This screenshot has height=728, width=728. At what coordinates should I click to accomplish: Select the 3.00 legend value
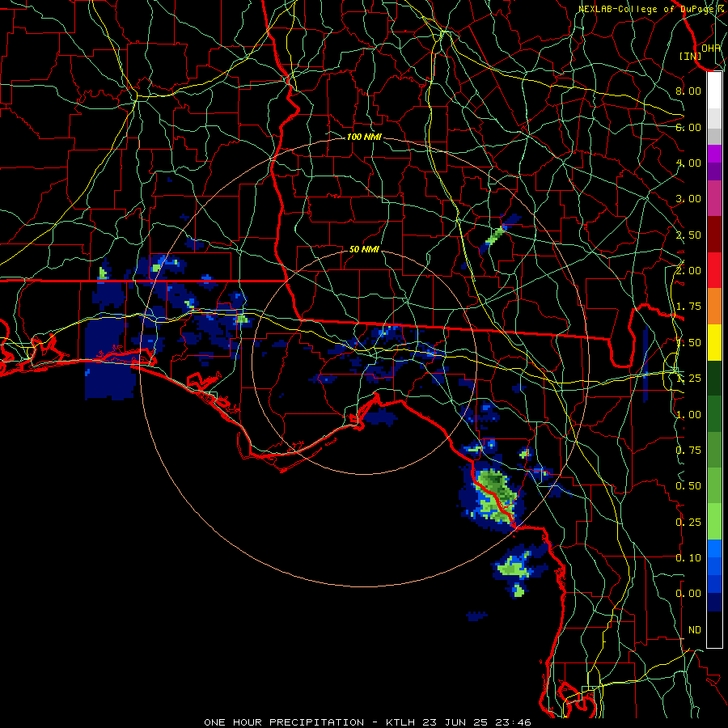click(688, 199)
